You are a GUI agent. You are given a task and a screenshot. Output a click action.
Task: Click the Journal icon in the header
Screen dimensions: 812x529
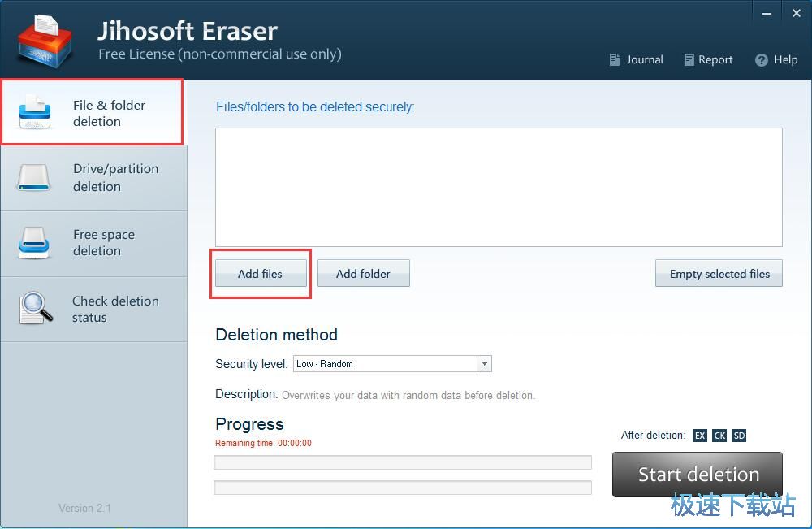pyautogui.click(x=615, y=60)
